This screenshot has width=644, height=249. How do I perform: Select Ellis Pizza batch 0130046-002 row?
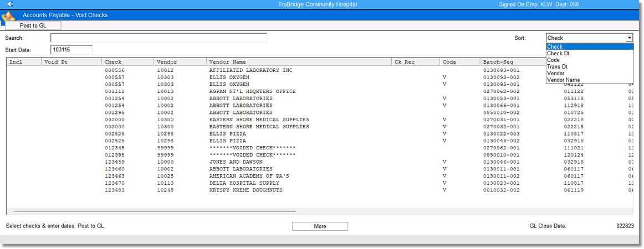(320, 141)
